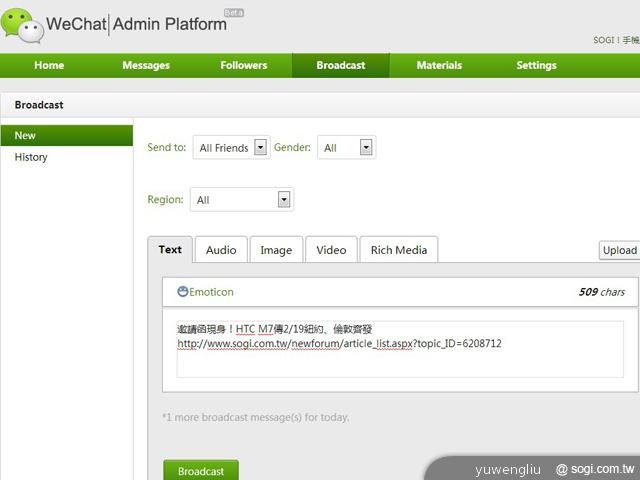
Task: Switch to the Image tab
Action: click(276, 250)
